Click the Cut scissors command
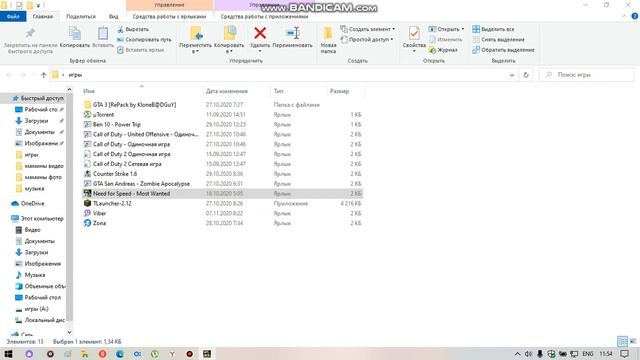Viewport: 640px width, 360px height. click(x=133, y=29)
